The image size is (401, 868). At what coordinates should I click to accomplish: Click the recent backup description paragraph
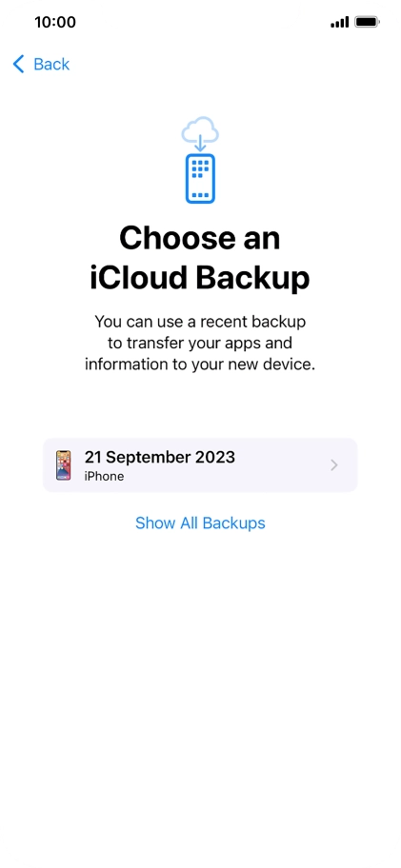click(200, 344)
